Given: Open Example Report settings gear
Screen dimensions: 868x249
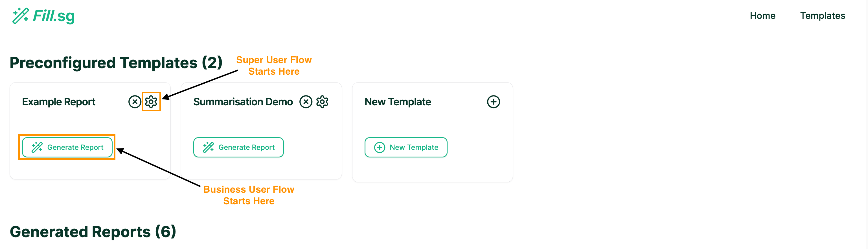Looking at the screenshot, I should coord(151,102).
